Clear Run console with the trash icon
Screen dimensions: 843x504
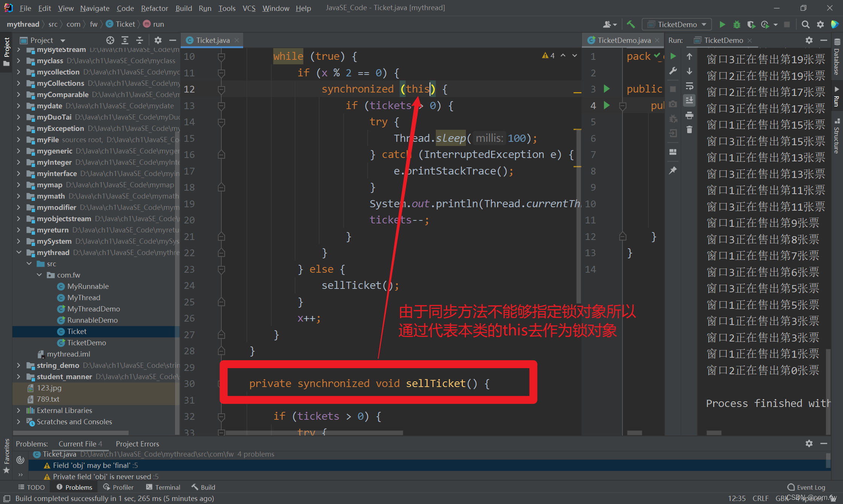tap(689, 130)
